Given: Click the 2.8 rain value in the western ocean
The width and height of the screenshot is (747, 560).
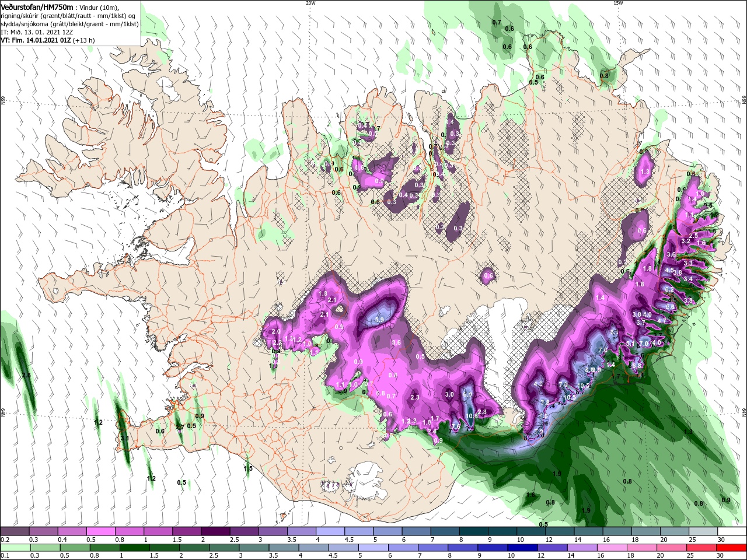Looking at the screenshot, I should (26, 375).
